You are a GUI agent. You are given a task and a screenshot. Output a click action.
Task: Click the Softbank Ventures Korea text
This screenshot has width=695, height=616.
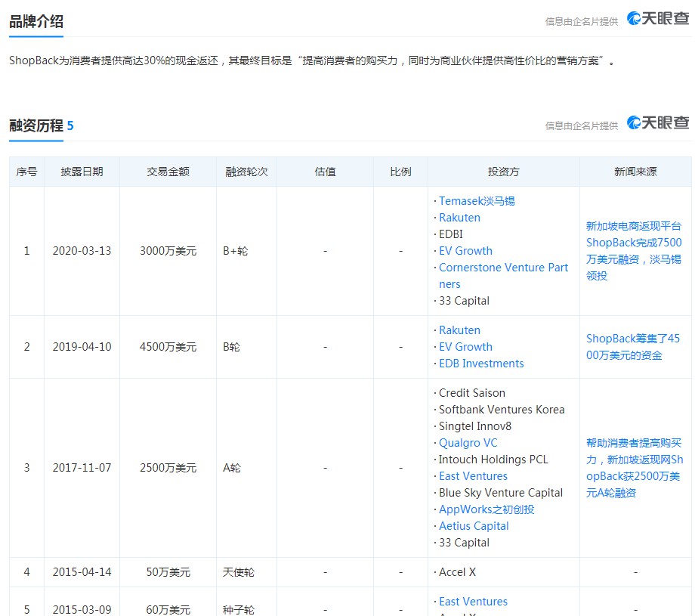point(502,410)
